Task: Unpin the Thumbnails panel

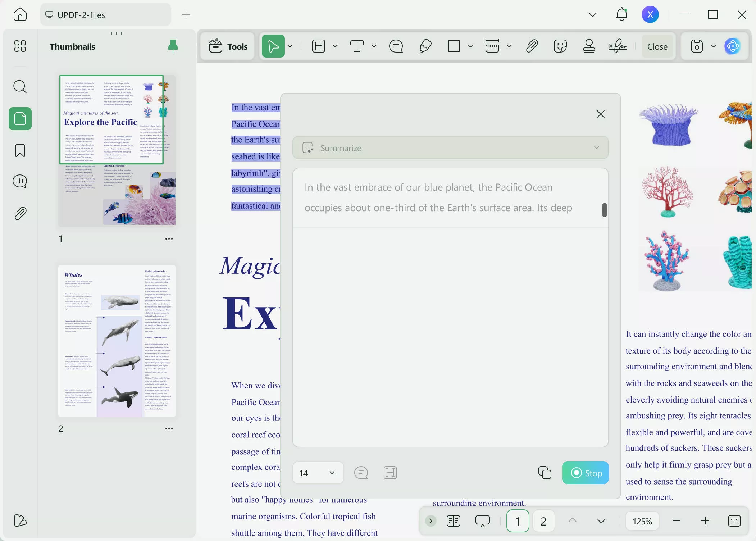Action: (x=173, y=46)
